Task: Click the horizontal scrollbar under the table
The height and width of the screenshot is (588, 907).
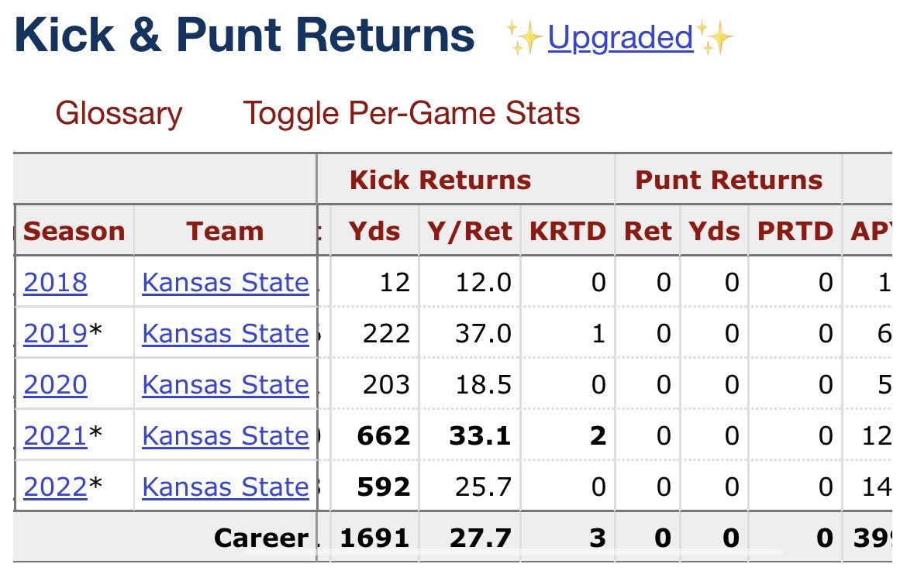Action: coord(512,552)
